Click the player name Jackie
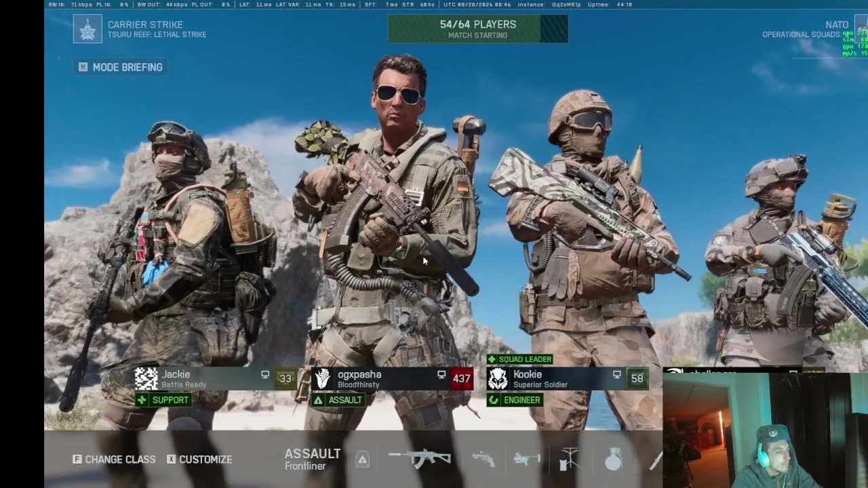 (176, 374)
